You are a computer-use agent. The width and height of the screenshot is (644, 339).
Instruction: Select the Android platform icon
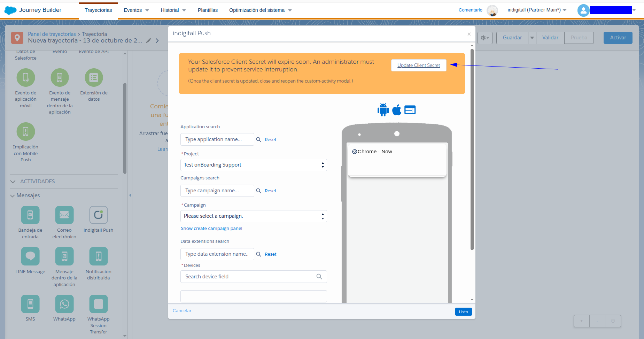pos(383,110)
